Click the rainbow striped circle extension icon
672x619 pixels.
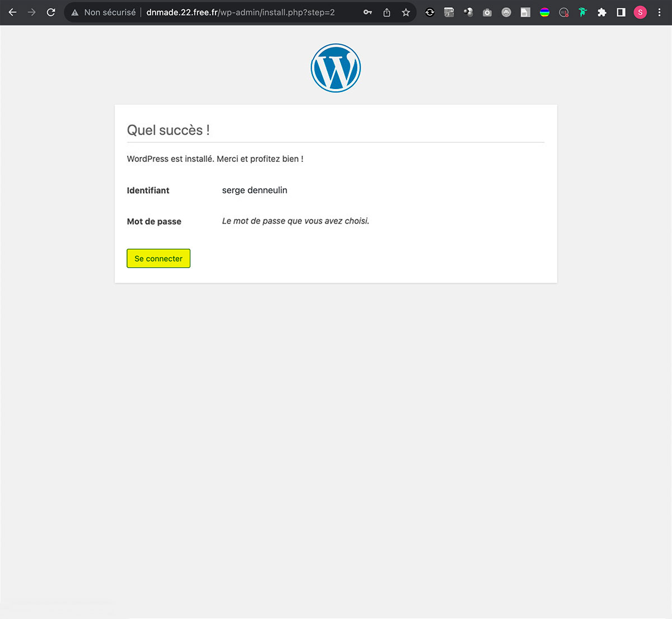coord(544,12)
